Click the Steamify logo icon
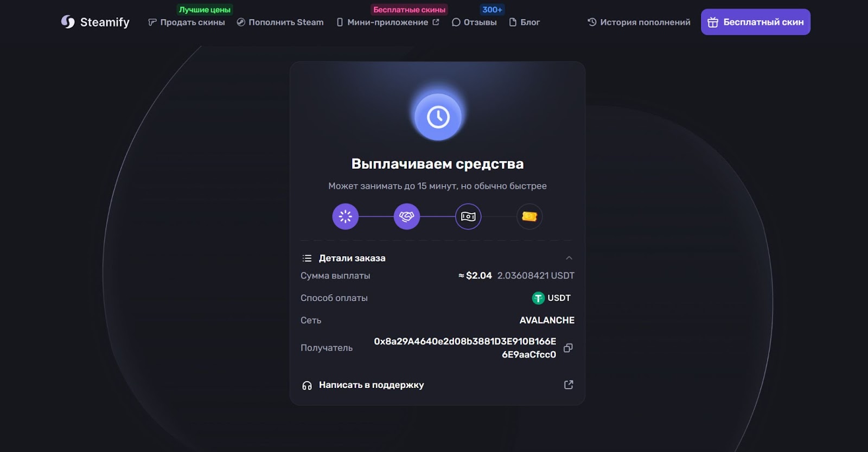Screen dimensions: 868x452 tap(68, 22)
